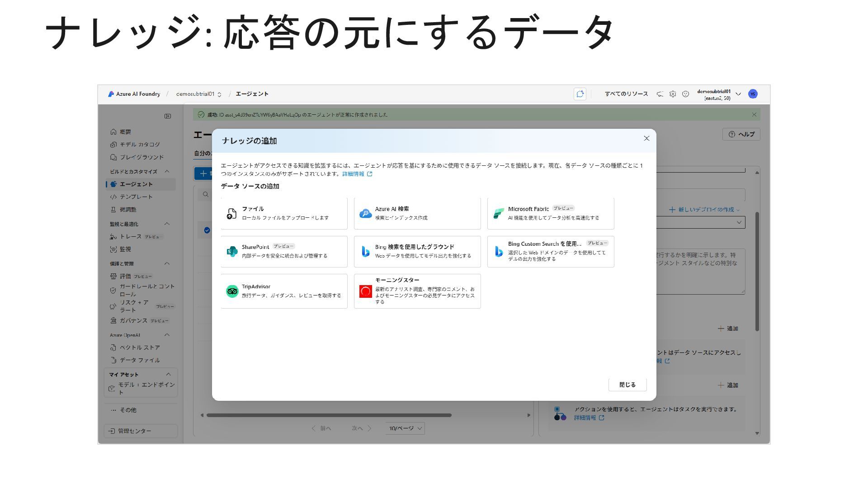Open the 詳細情報 link in dialog

[357, 174]
